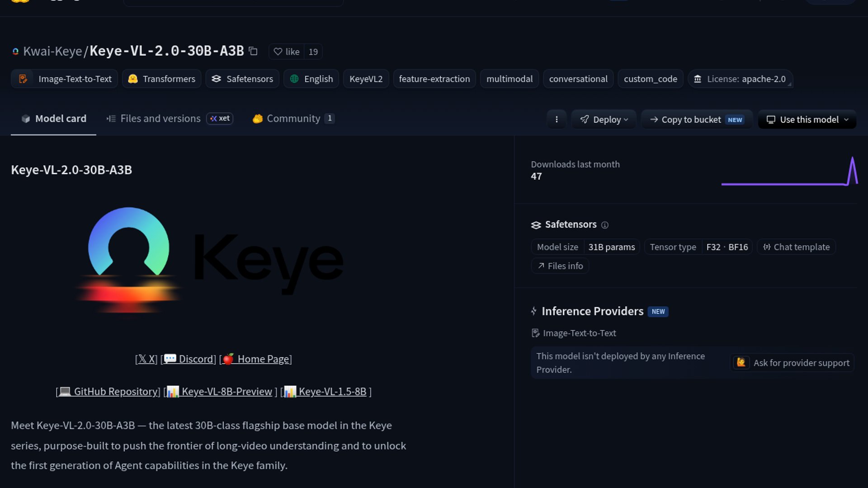Filter by Image-Text-to-Text tag
Image resolution: width=868 pixels, height=488 pixels.
pos(65,79)
